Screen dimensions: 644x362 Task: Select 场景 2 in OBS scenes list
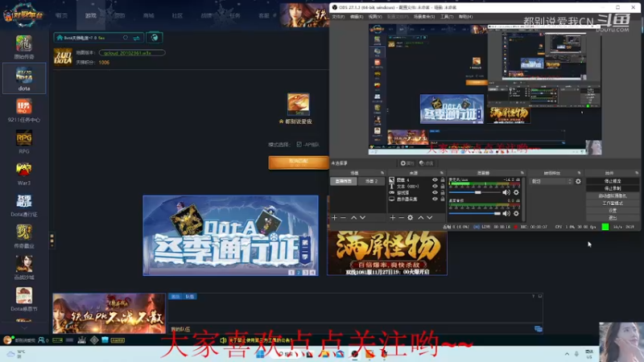point(371,181)
